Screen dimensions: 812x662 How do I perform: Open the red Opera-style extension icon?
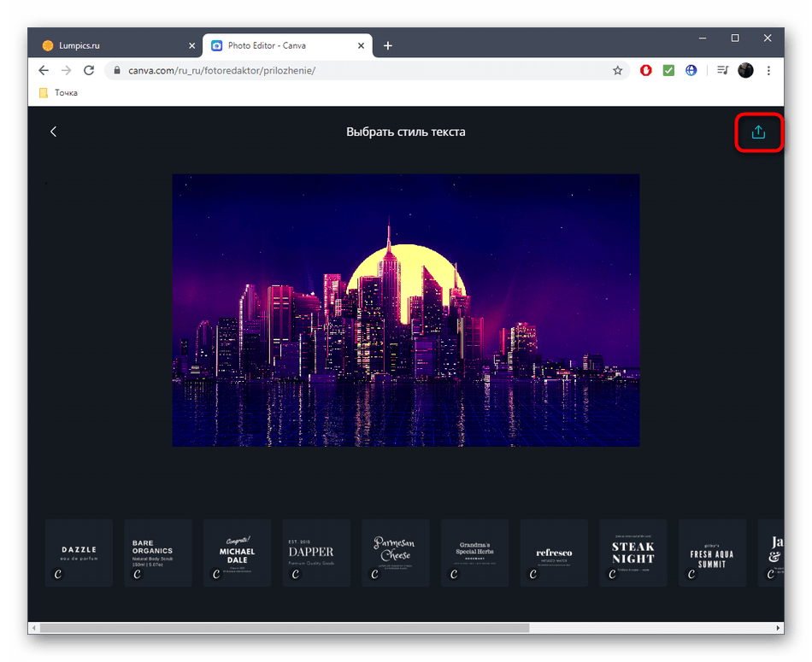click(646, 70)
